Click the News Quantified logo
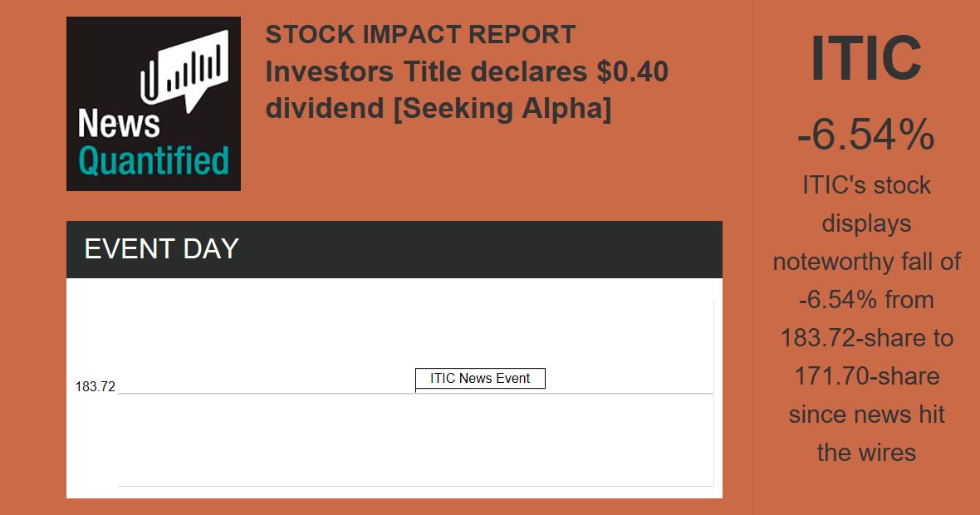Image resolution: width=980 pixels, height=515 pixels. 154,104
